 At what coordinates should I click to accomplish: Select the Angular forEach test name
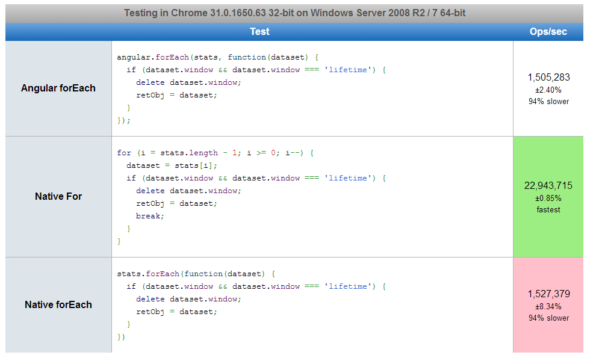click(x=58, y=88)
